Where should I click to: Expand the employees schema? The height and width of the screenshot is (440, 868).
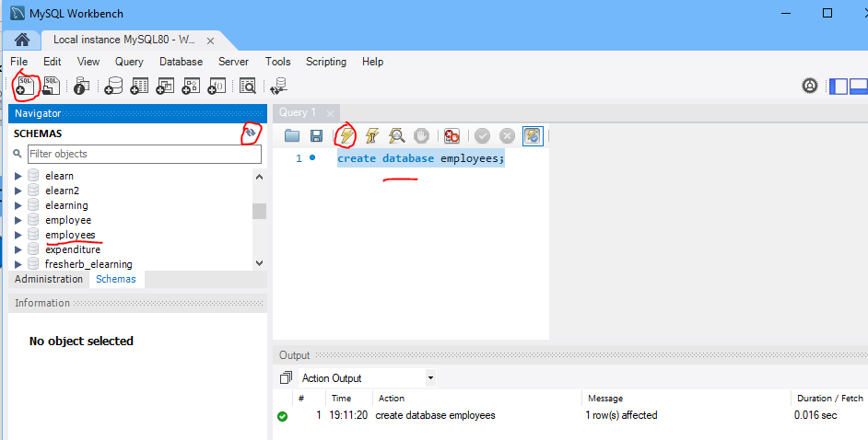point(18,235)
